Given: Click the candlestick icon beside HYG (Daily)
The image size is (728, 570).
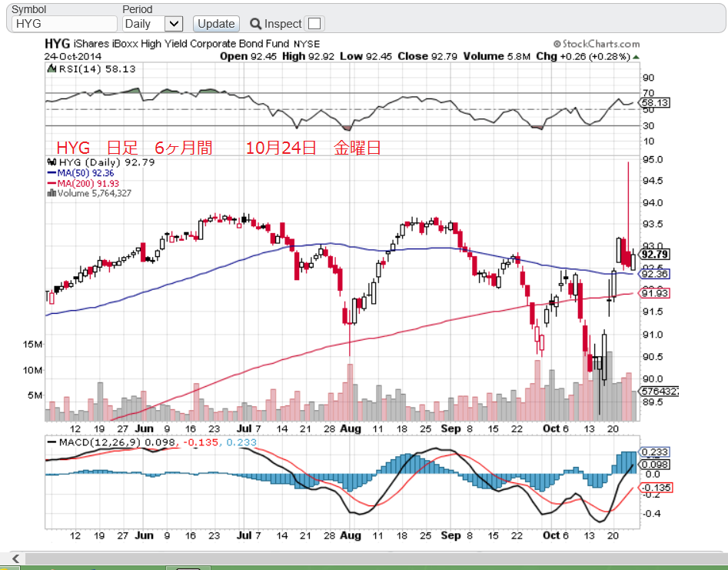Looking at the screenshot, I should 52,162.
